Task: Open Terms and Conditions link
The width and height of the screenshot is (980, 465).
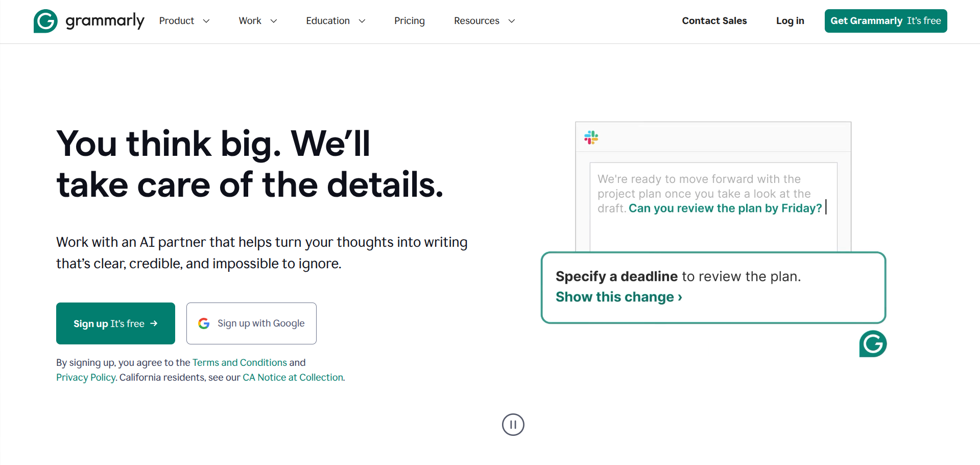Action: [x=240, y=362]
